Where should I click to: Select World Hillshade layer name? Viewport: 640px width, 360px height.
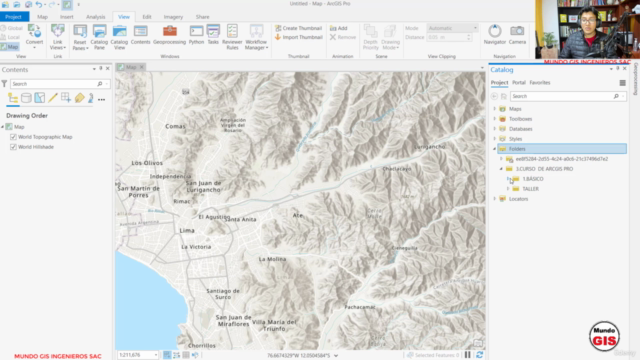pyautogui.click(x=36, y=147)
